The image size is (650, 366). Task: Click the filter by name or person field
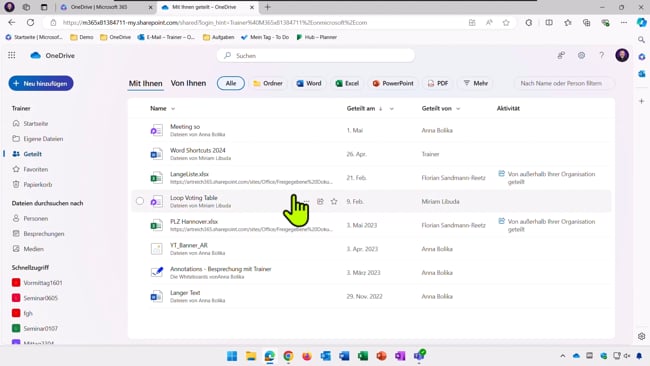[x=564, y=83]
